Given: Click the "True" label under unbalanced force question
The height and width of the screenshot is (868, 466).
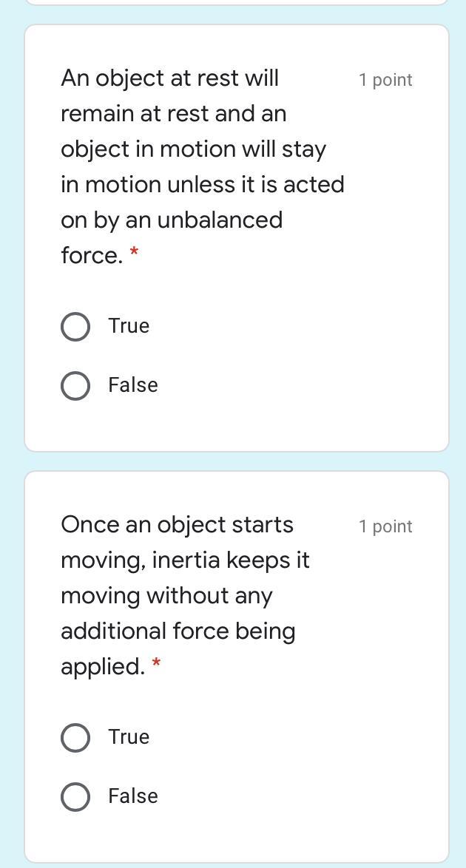Looking at the screenshot, I should 129,326.
